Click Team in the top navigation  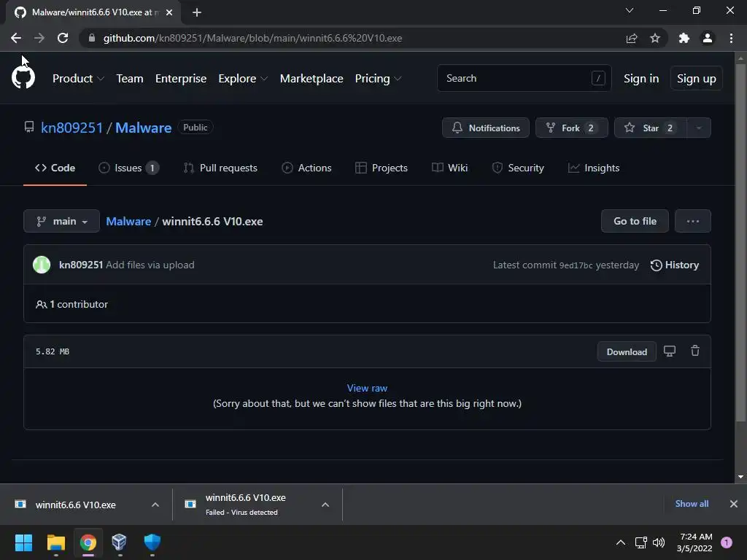(130, 79)
